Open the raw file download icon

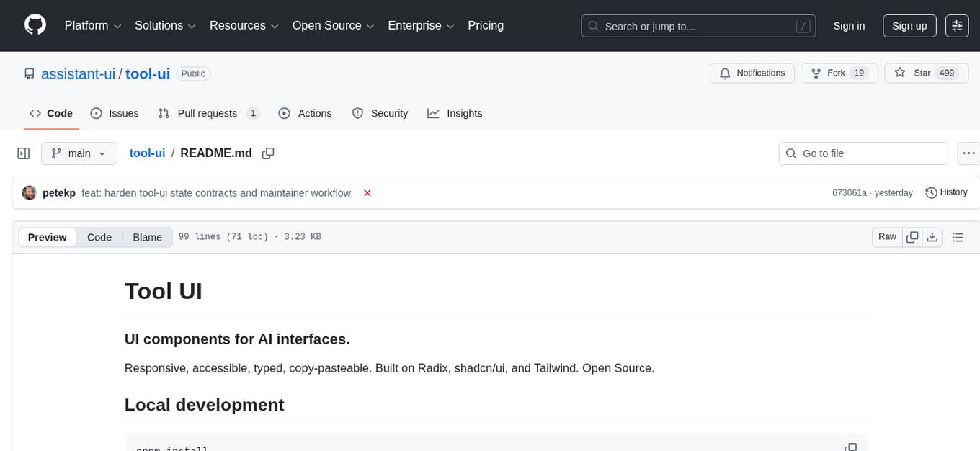click(x=932, y=236)
